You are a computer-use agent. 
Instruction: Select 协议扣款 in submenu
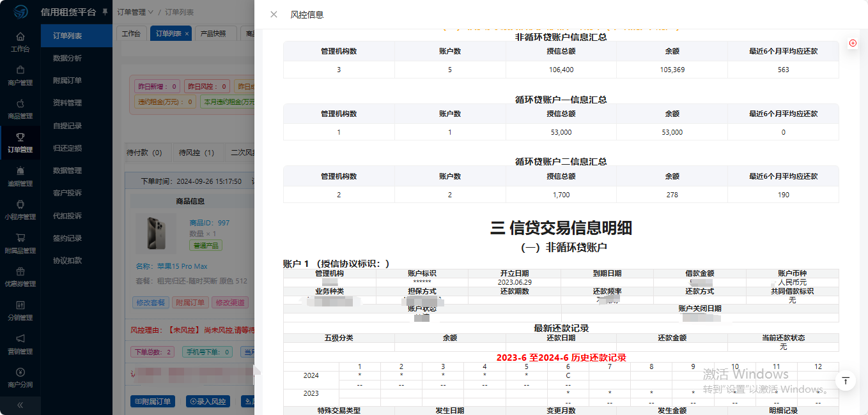(x=67, y=260)
